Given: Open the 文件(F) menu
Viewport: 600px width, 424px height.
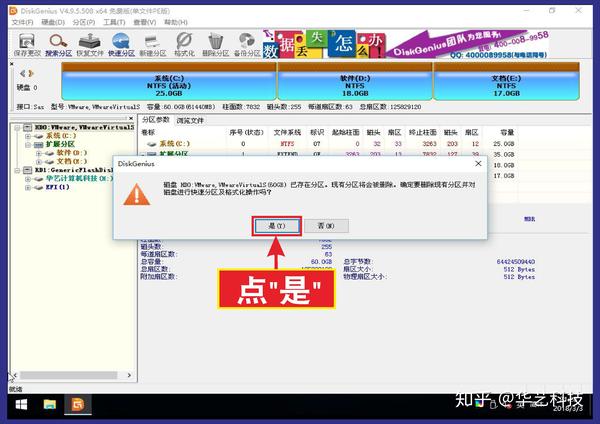Looking at the screenshot, I should 22,22.
